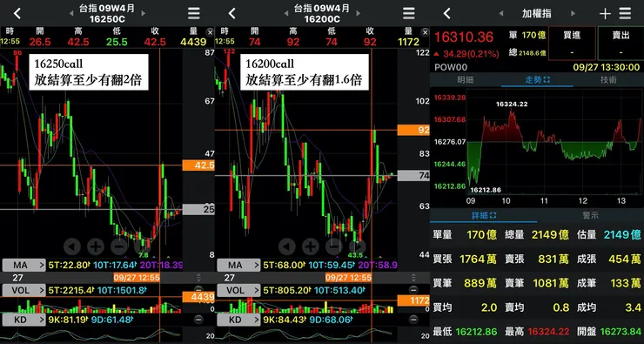Tap the orange 1172 volume label
The height and width of the screenshot is (344, 644).
click(413, 300)
